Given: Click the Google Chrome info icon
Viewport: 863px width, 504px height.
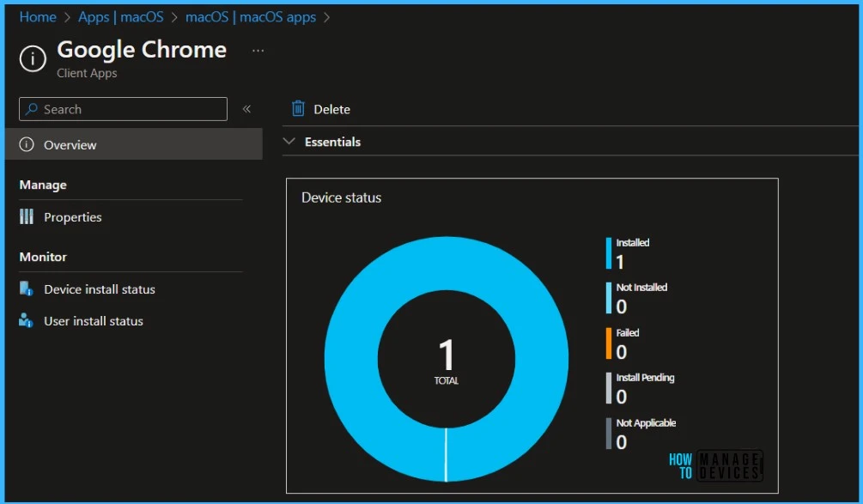Looking at the screenshot, I should coord(33,58).
